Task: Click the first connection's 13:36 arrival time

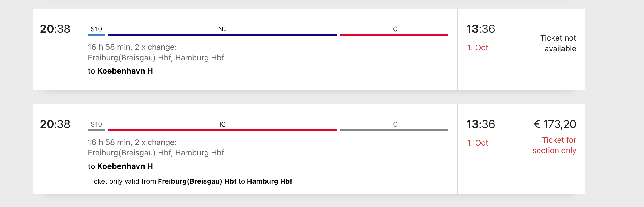Action: coord(481,29)
